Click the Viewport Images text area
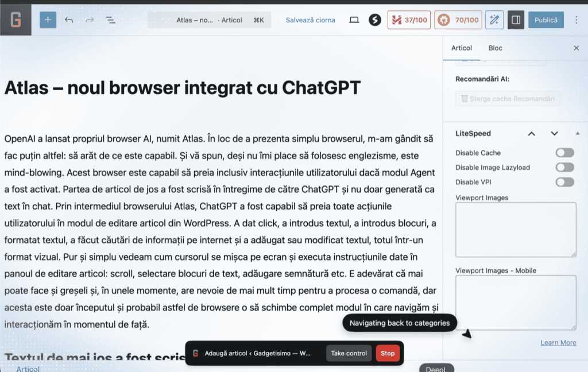The width and height of the screenshot is (588, 372). 515,229
